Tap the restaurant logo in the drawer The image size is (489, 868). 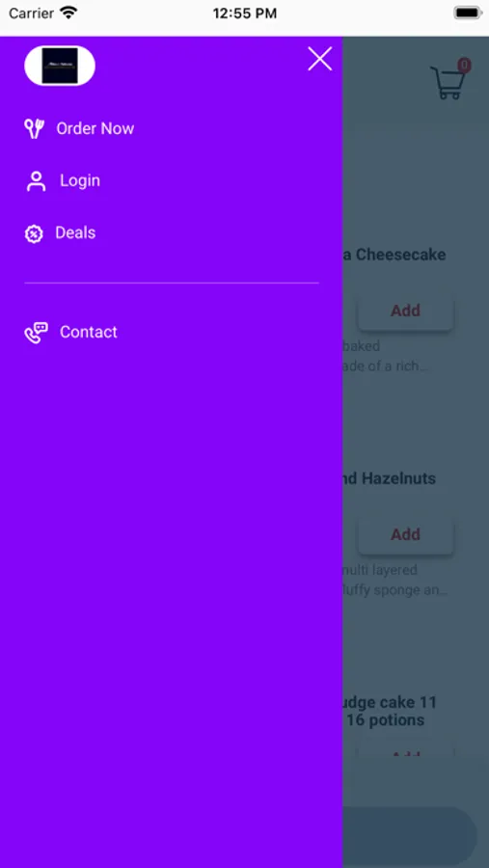[x=60, y=66]
